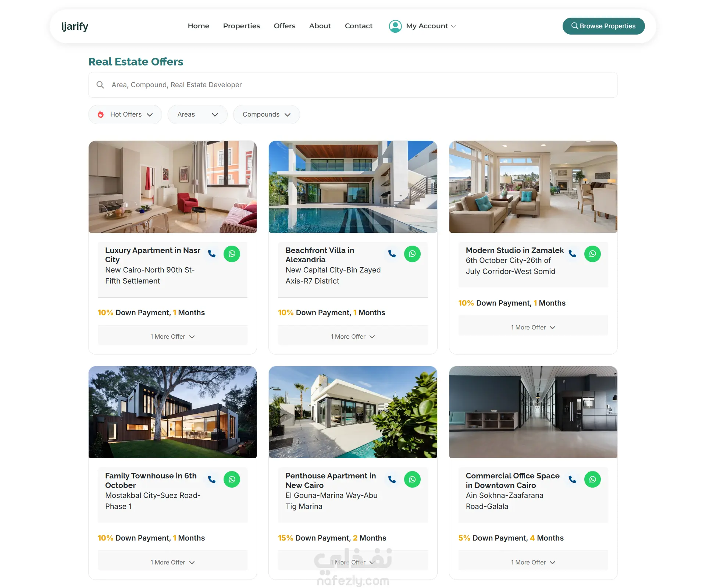Viewport: 706px width, 588px height.
Task: Click phone icon for Commercial Office Space listing
Action: tap(573, 479)
